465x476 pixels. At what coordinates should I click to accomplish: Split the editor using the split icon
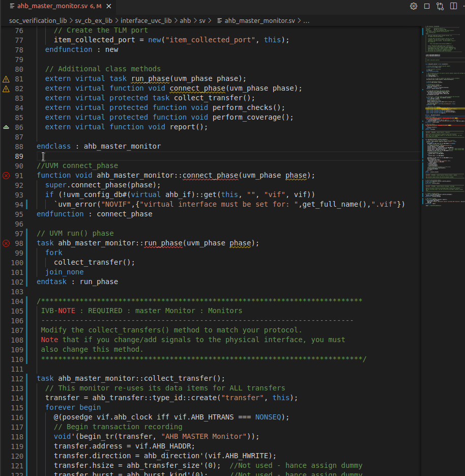point(453,6)
